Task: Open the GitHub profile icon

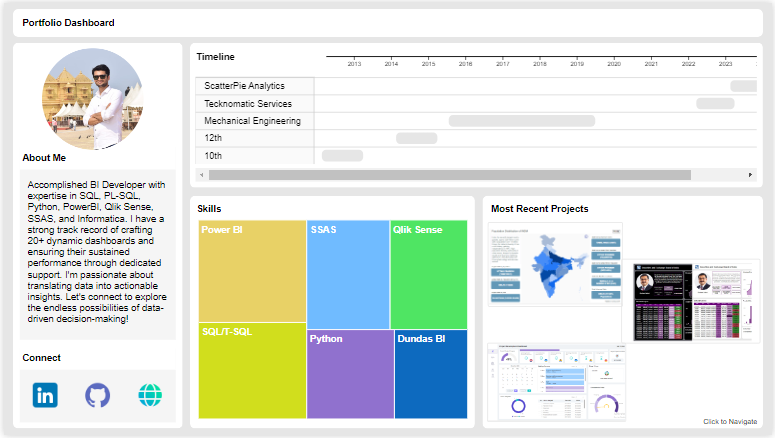Action: pyautogui.click(x=97, y=395)
